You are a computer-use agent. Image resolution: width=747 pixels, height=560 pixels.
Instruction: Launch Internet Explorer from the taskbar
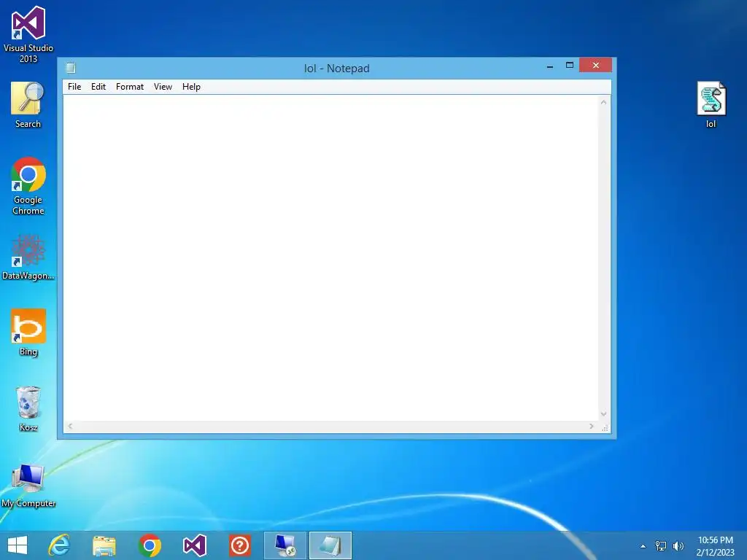click(60, 545)
